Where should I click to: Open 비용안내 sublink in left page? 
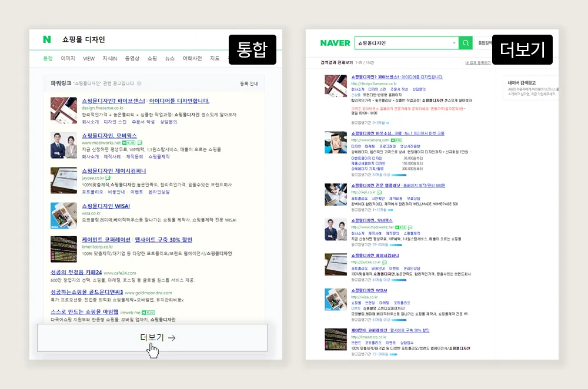click(116, 192)
